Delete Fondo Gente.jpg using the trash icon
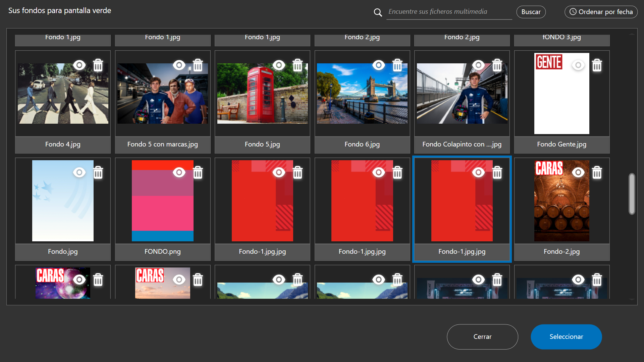The image size is (644, 362). [597, 65]
